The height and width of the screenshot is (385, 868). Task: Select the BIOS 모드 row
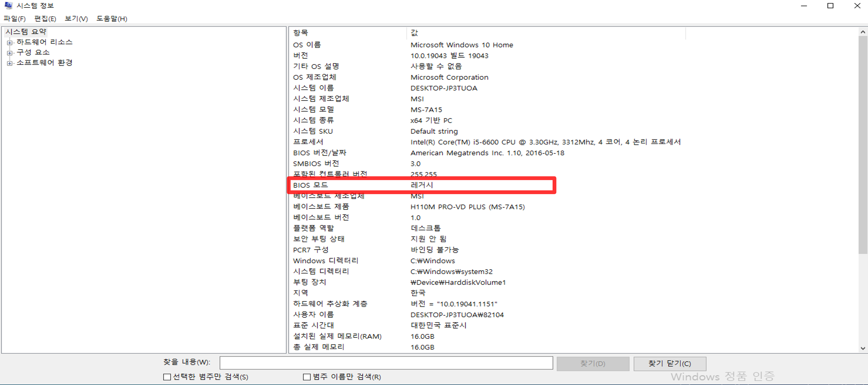pyautogui.click(x=311, y=185)
